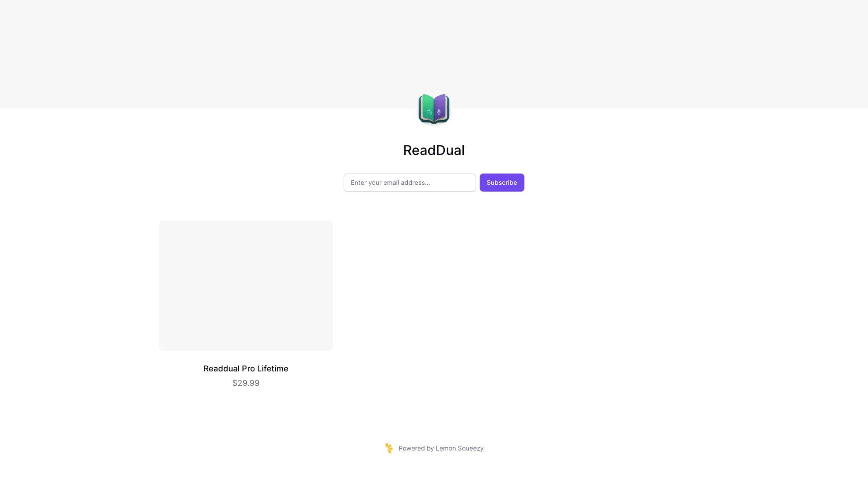View the Readdual Pro Lifetime product card
Screen dimensions: 868x488
pos(246,305)
